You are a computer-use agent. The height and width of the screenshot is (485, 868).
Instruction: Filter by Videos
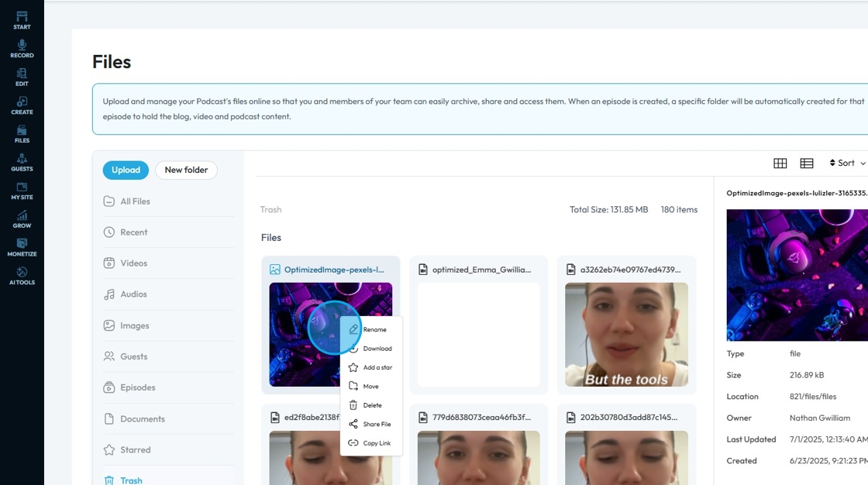168,263
